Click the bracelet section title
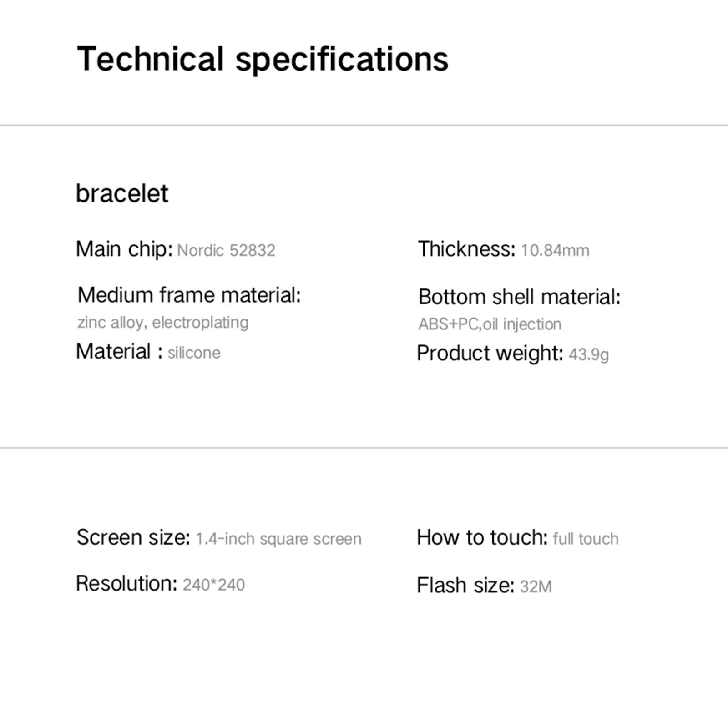The image size is (728, 728). pos(122,193)
